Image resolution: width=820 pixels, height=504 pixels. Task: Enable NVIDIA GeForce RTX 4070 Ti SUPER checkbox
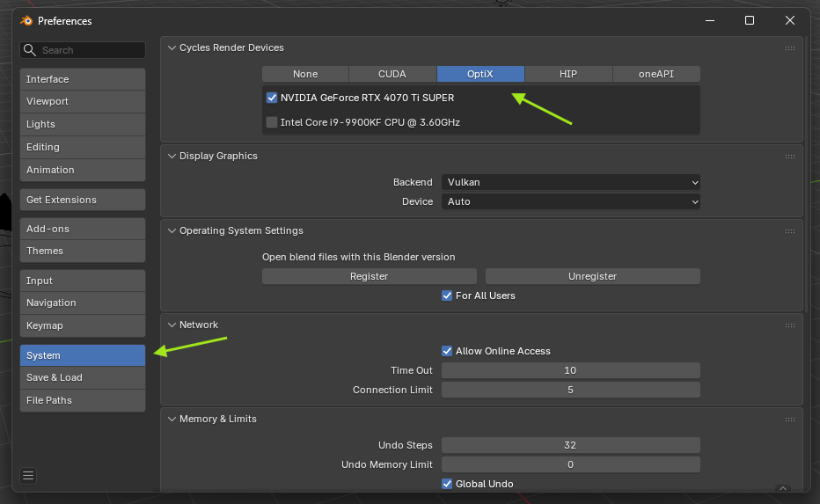coord(272,98)
